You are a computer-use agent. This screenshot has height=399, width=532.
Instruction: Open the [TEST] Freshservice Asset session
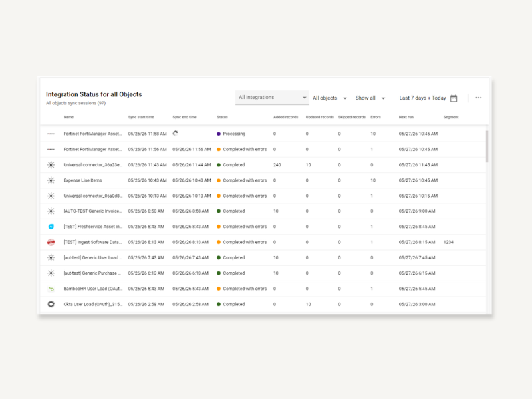92,227
